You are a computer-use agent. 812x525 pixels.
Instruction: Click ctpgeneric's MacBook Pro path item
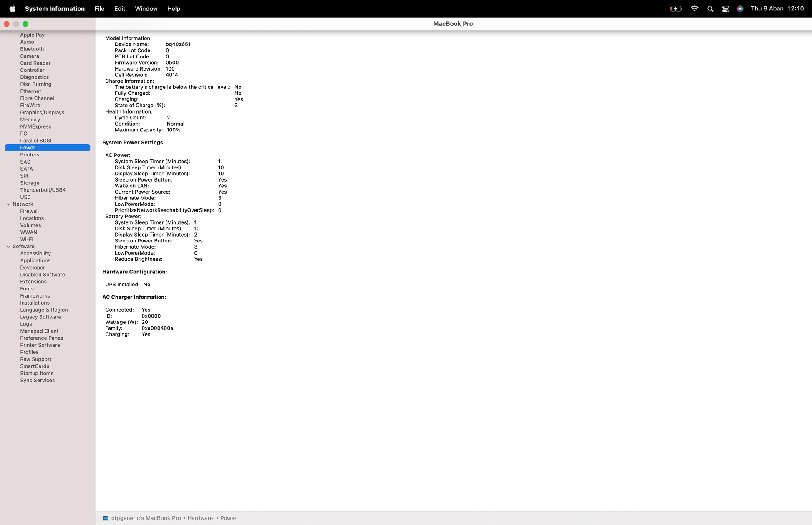pos(146,518)
